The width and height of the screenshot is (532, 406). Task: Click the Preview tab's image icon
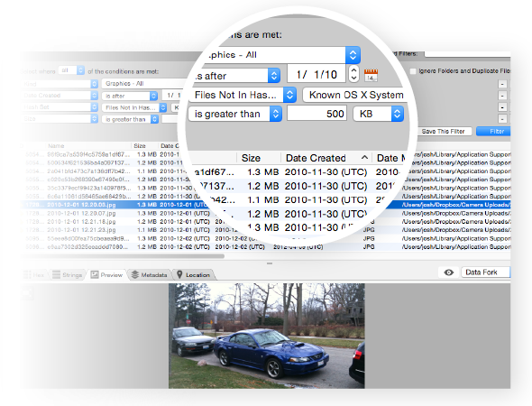tap(95, 274)
